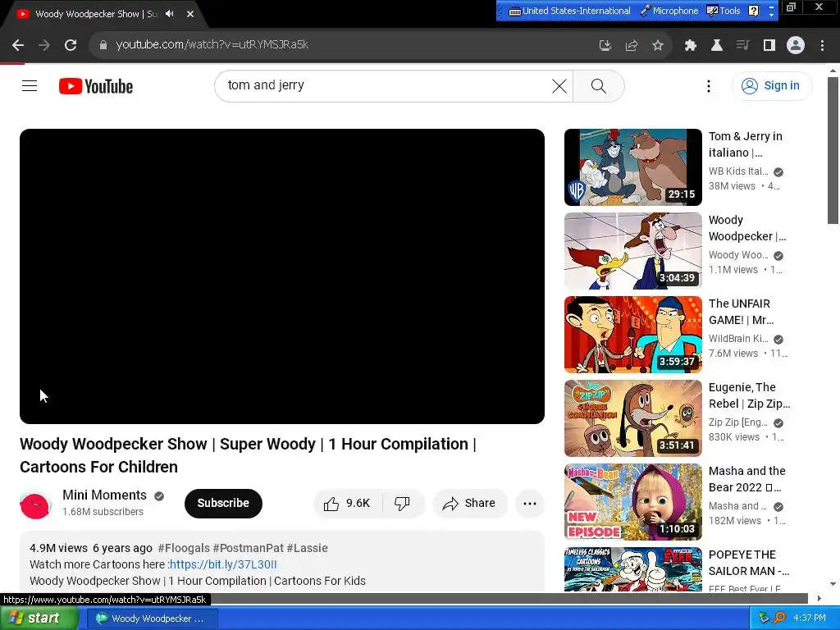Screen dimensions: 840x630
Task: Open language bar options down arrow
Action: [x=771, y=15]
